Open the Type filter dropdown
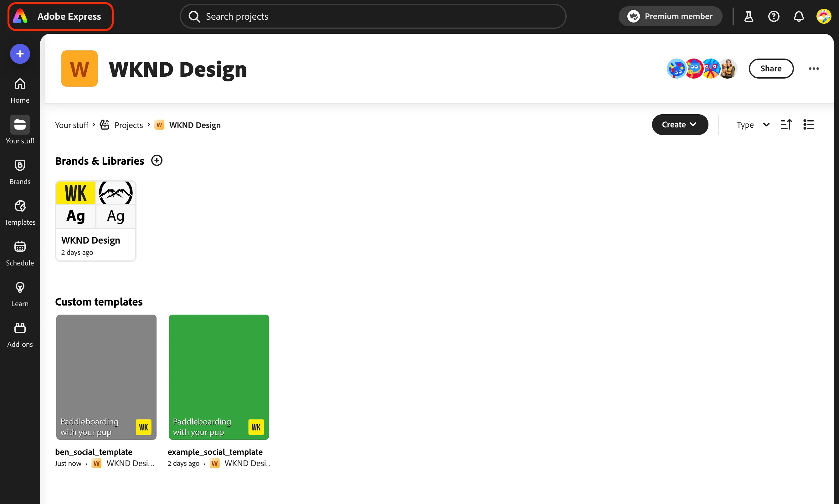The height and width of the screenshot is (504, 839). point(753,125)
